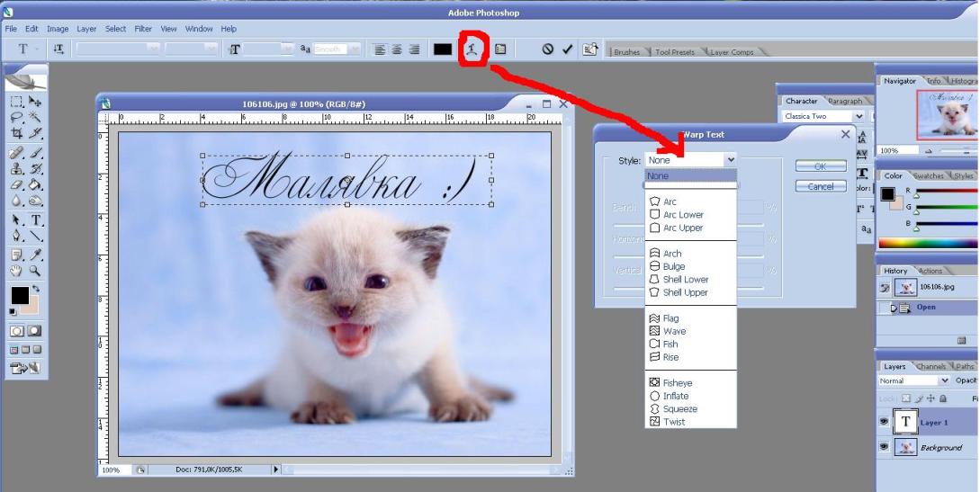
Task: Select the History Brush tool
Action: pyautogui.click(x=36, y=169)
